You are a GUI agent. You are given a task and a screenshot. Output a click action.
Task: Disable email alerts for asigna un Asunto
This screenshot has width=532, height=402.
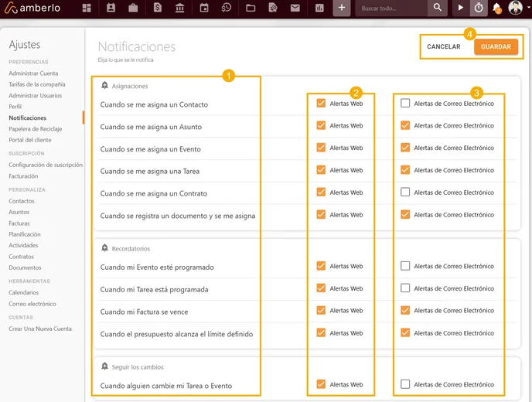pos(405,125)
